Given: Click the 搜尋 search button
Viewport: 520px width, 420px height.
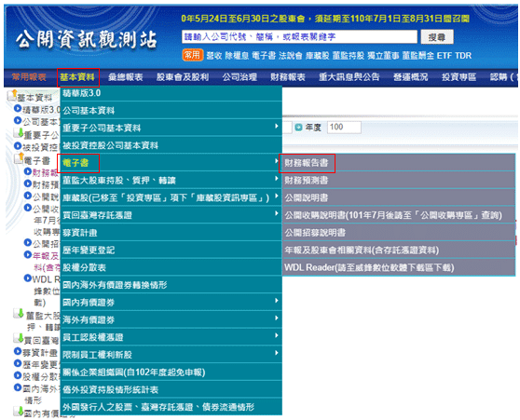Looking at the screenshot, I should (437, 37).
